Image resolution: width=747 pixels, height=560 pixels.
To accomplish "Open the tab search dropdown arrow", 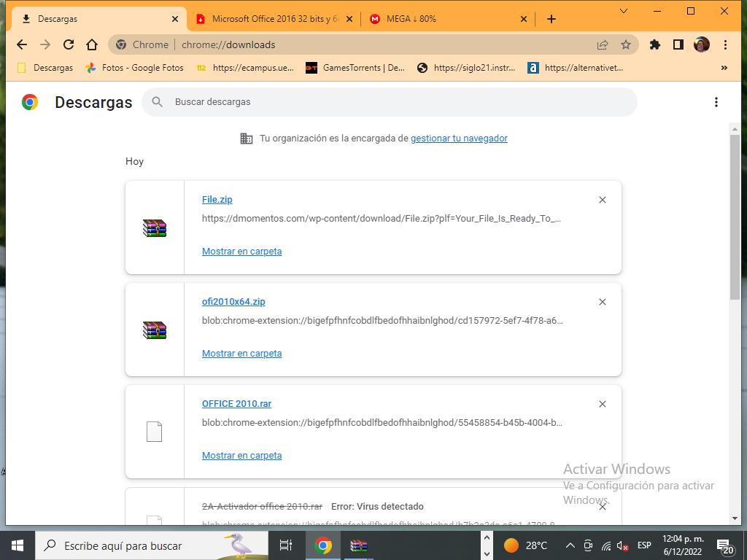I will coord(624,11).
